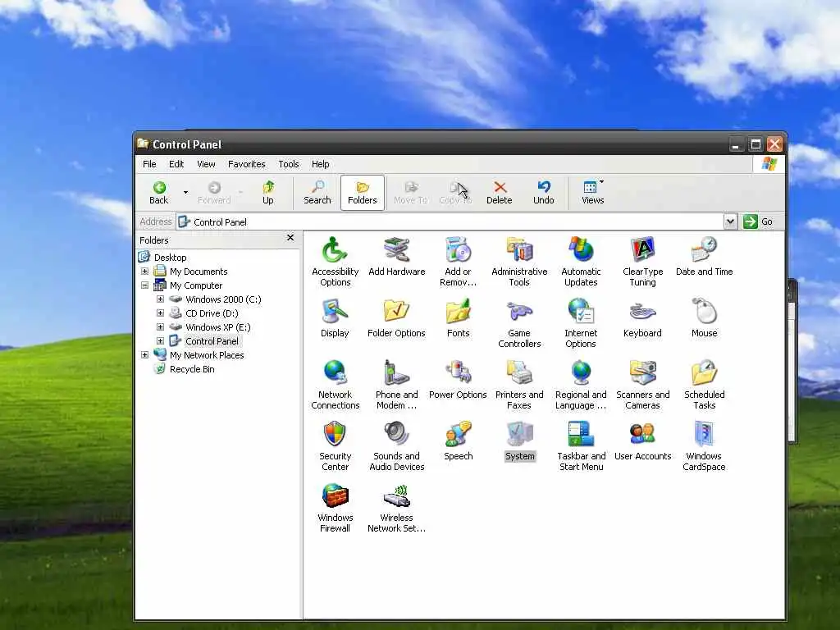Image resolution: width=840 pixels, height=630 pixels.
Task: Toggle the Folders pane button
Action: [x=362, y=193]
